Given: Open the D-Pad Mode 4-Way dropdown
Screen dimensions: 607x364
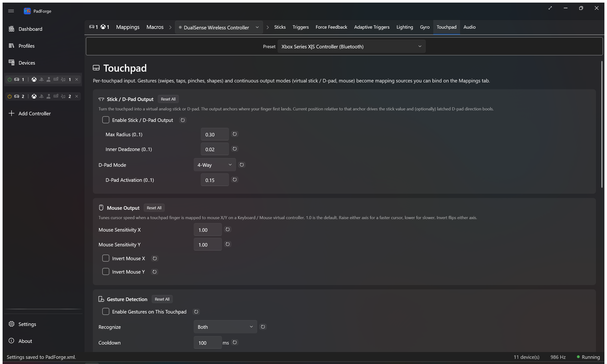Looking at the screenshot, I should 215,165.
